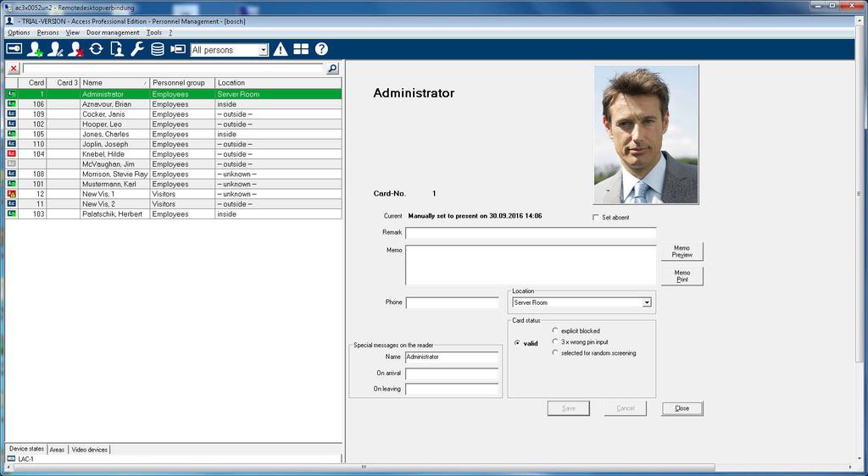Click the On arrival message field

click(452, 374)
